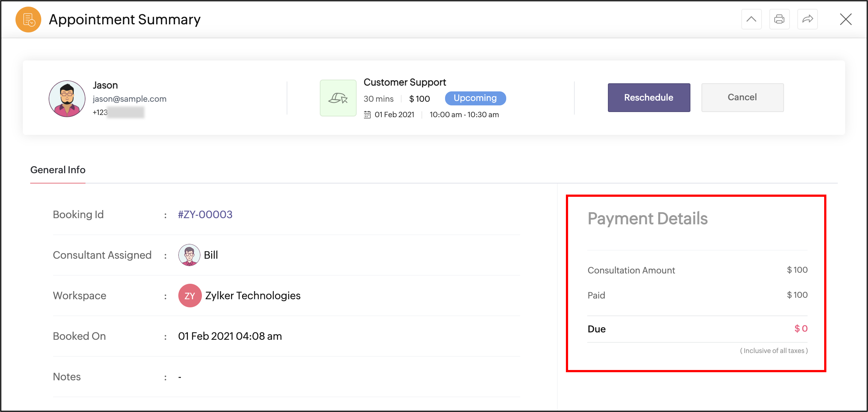Click the Upcoming status badge
The height and width of the screenshot is (412, 868).
pos(475,98)
